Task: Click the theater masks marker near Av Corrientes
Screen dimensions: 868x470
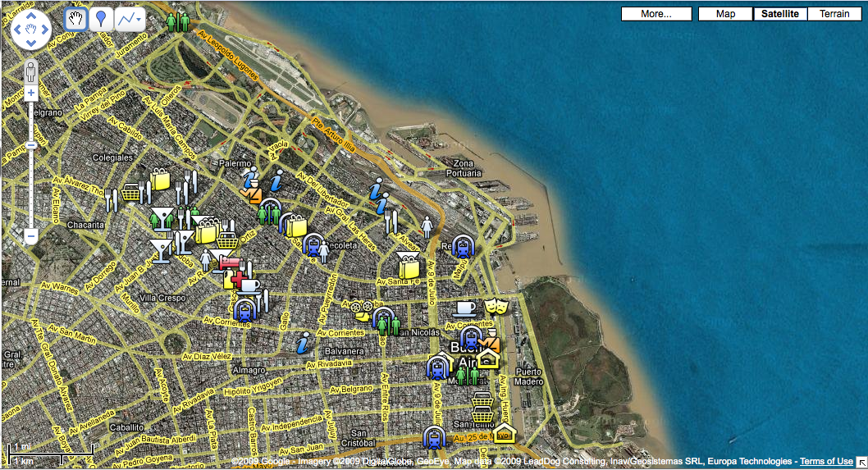Action: pyautogui.click(x=496, y=306)
